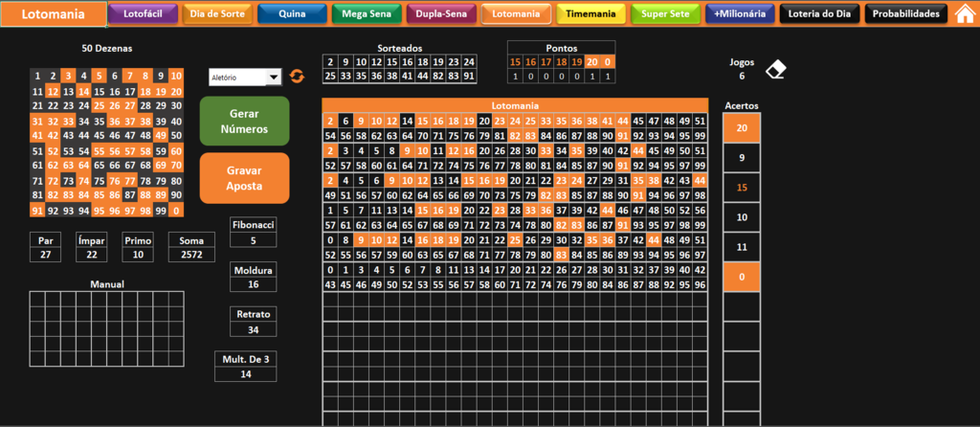Click the Lotomania title cell at top left
The height and width of the screenshot is (427, 980).
(54, 14)
